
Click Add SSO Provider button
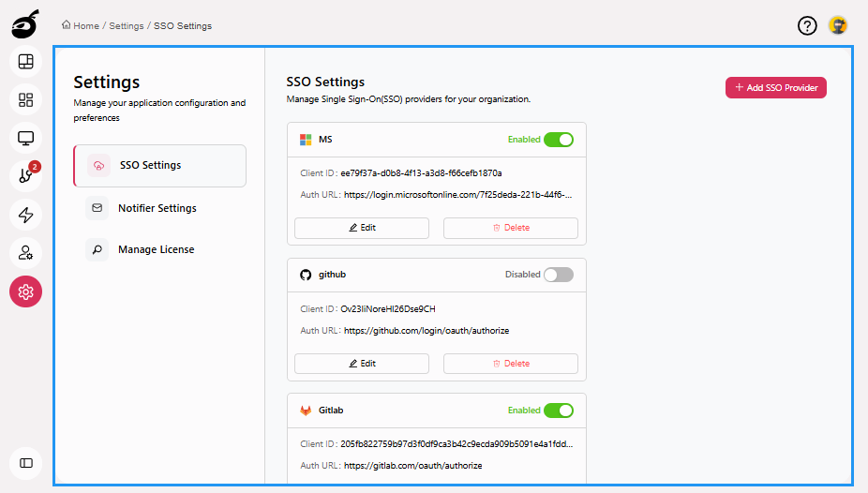point(776,87)
